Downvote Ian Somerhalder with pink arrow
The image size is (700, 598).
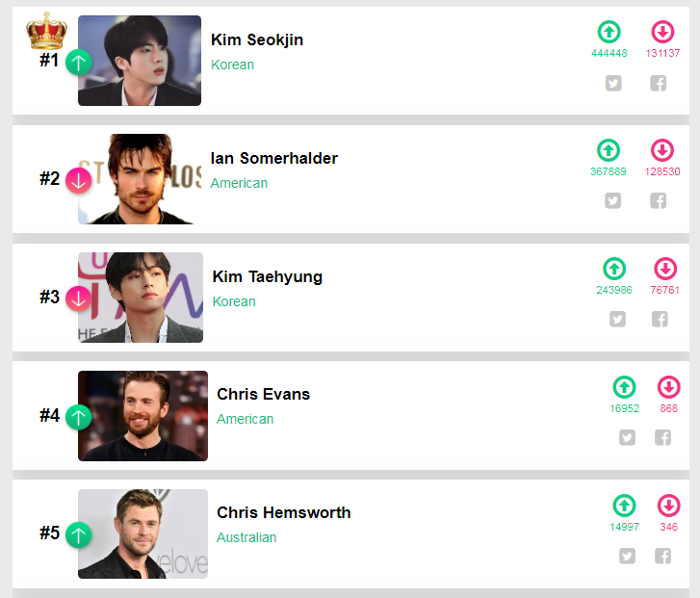point(662,150)
